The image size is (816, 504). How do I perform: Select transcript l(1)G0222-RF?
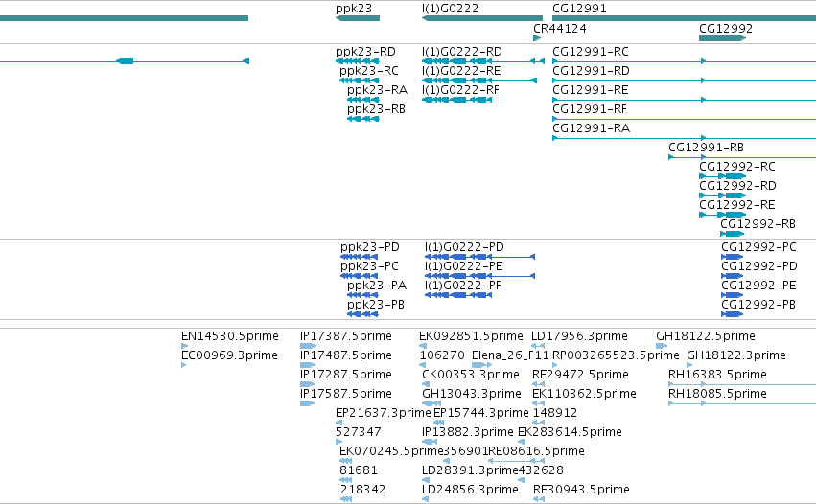point(457,100)
